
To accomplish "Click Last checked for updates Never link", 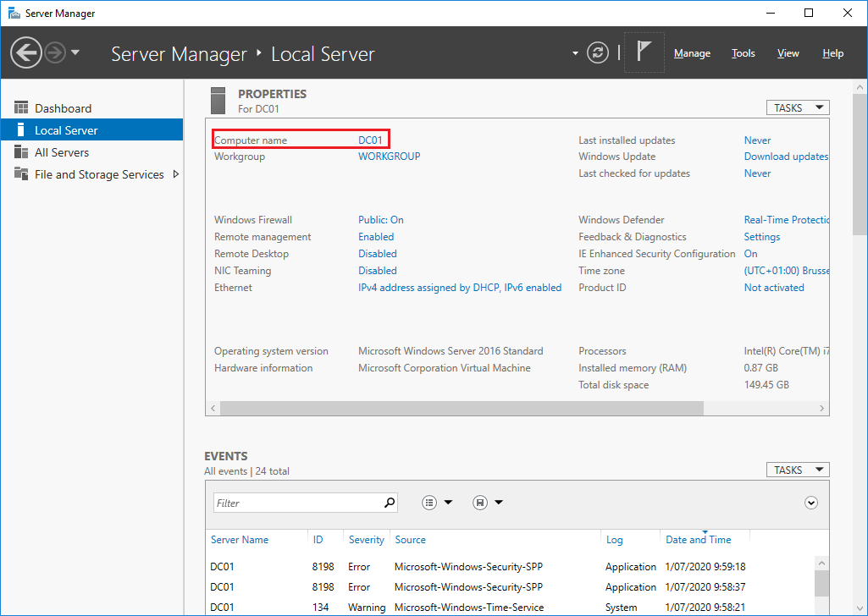I will 757,173.
